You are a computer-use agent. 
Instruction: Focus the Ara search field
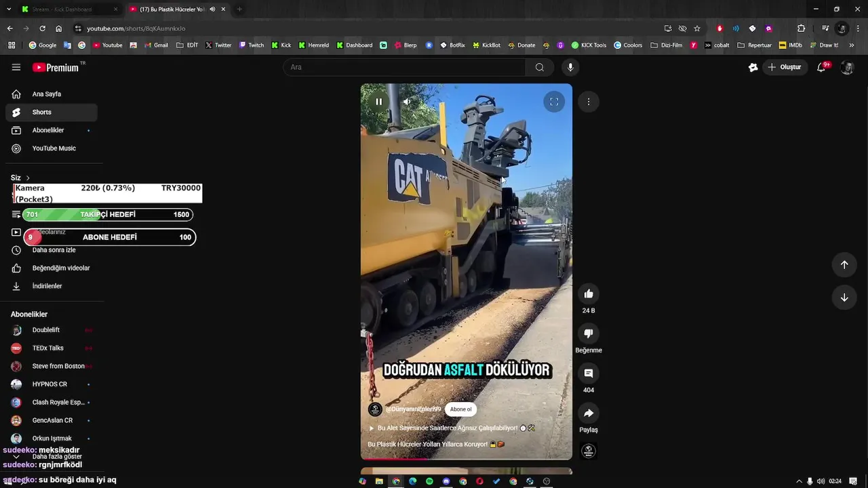(x=405, y=67)
